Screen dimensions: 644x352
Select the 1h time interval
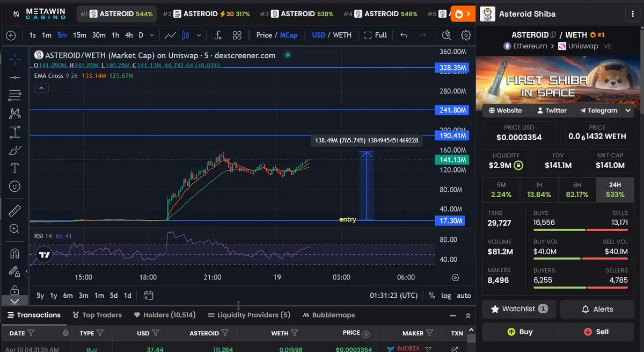pyautogui.click(x=115, y=35)
